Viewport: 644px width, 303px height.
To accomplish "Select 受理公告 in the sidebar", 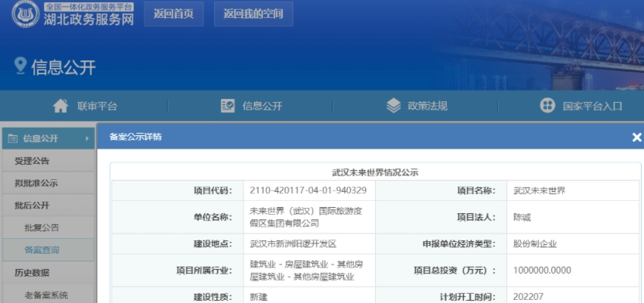I will click(48, 161).
